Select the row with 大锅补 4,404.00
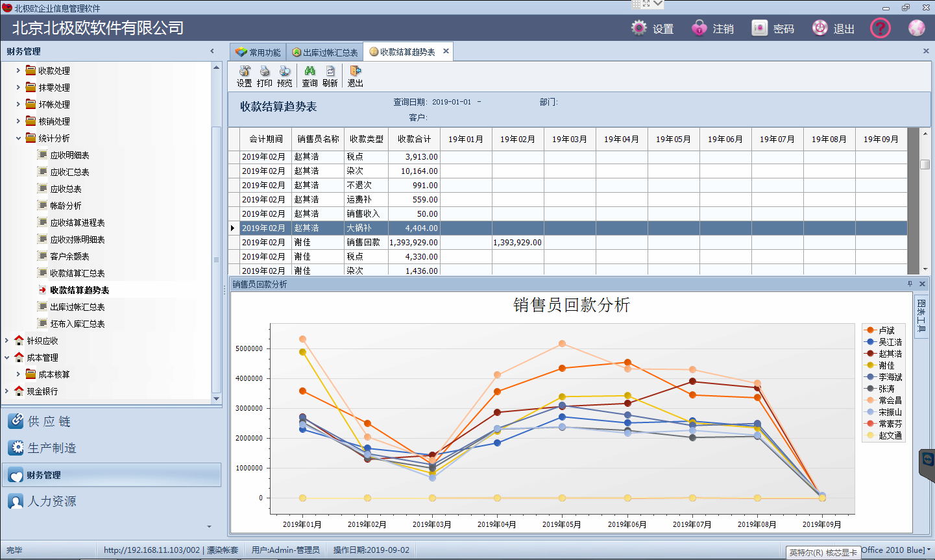935x560 pixels. tap(568, 228)
